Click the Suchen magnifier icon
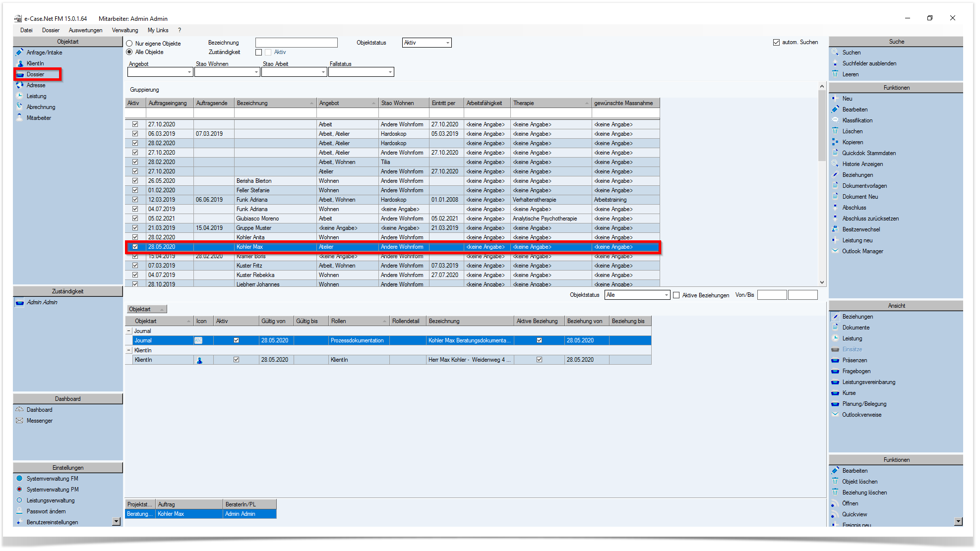Viewport: 980px width, 551px height. tap(835, 53)
